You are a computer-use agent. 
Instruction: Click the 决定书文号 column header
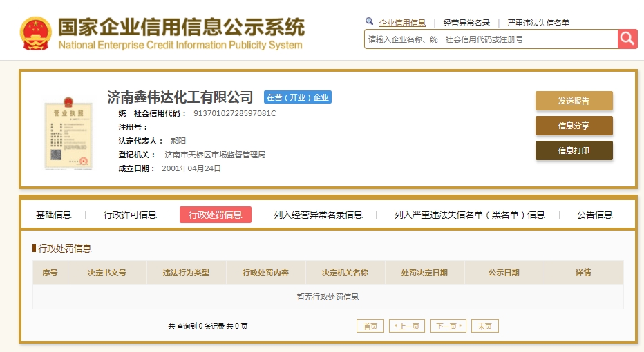click(107, 273)
